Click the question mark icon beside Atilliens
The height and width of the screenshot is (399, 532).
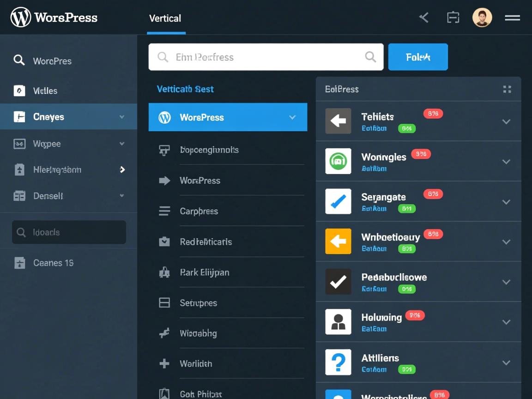[338, 362]
